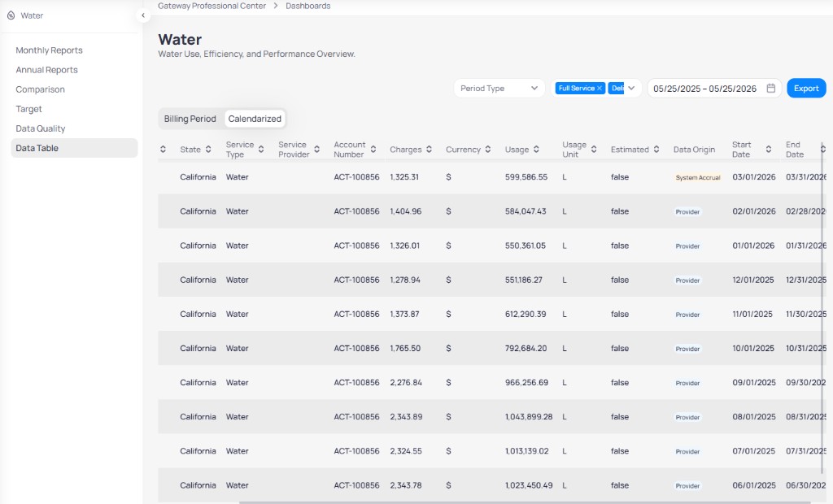Viewport: 833px width, 504px height.
Task: Click Water title in sidebar header
Action: (x=32, y=15)
